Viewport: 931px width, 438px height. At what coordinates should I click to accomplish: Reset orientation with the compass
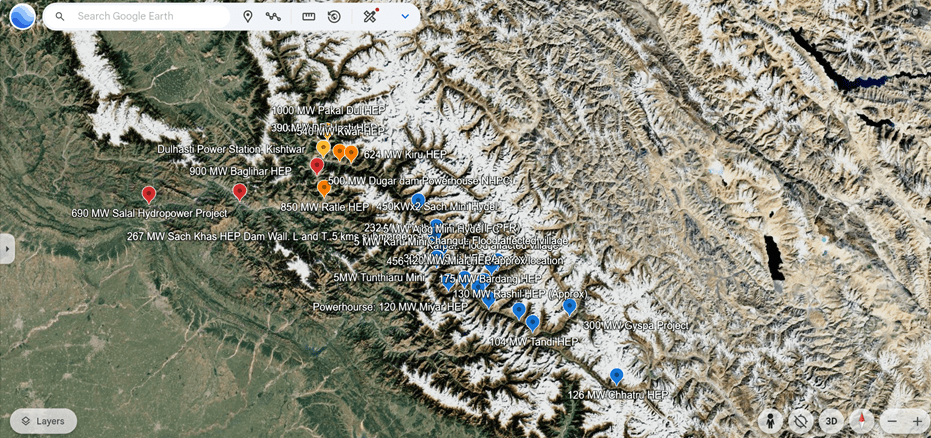pos(862,421)
